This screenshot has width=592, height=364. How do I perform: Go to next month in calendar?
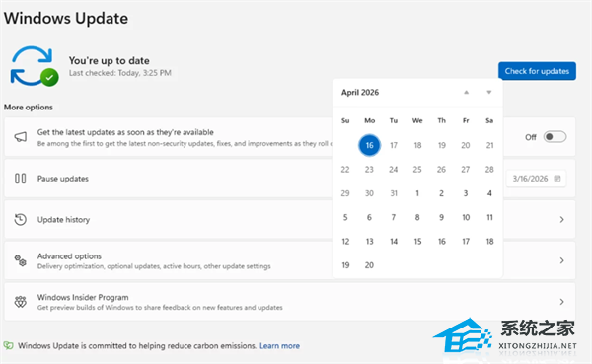coord(489,92)
